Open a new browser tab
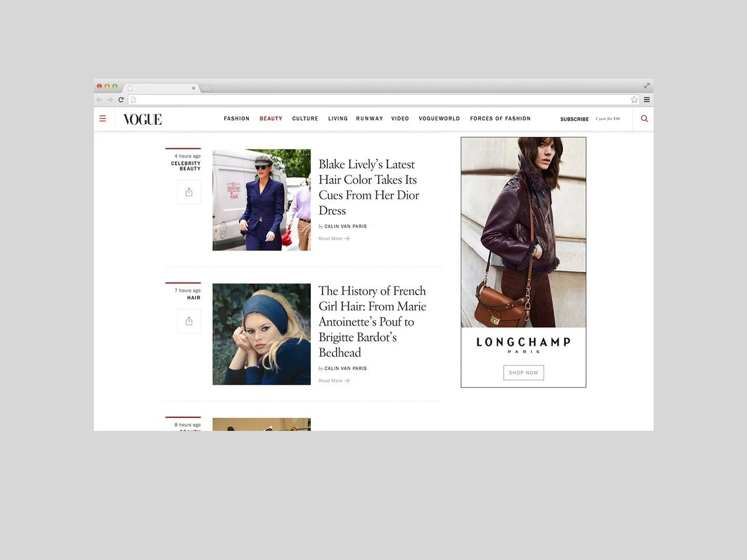The image size is (747, 560). pyautogui.click(x=206, y=88)
